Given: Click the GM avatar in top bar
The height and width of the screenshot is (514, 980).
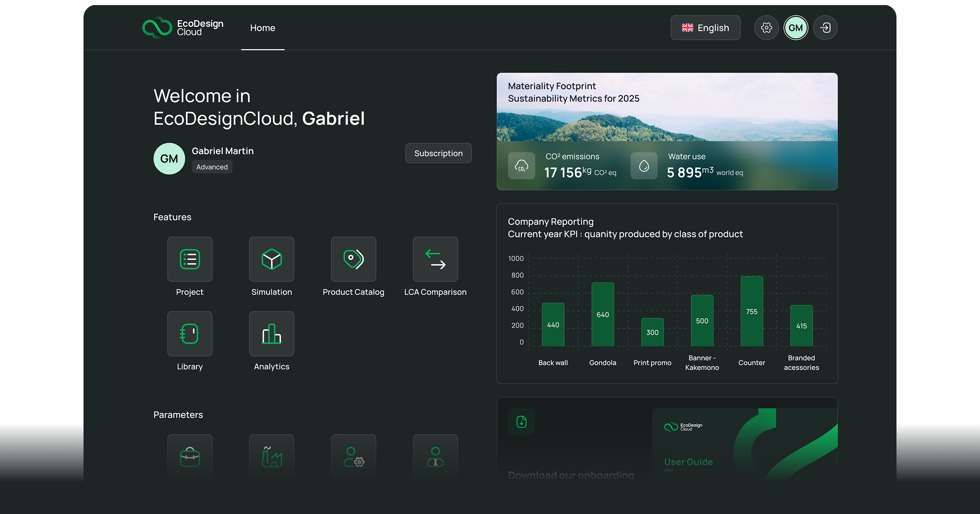Looking at the screenshot, I should pos(795,28).
